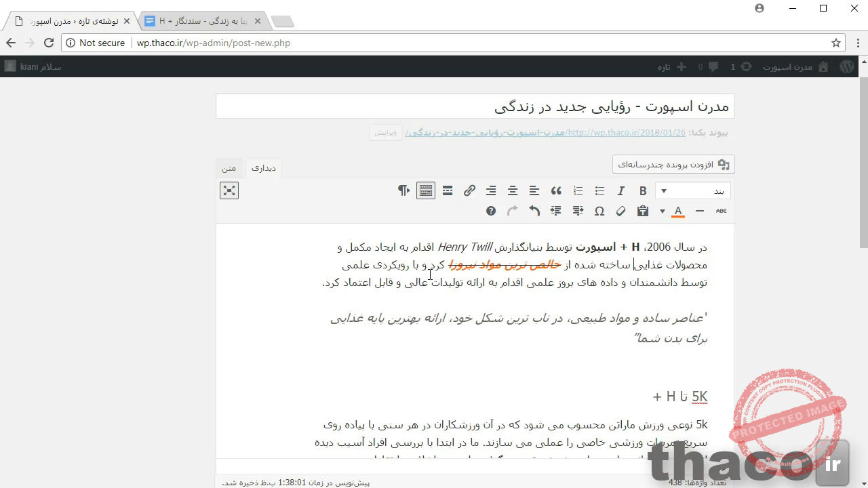Click inside the post title field
Screen dimensions: 868x488
[x=475, y=106]
